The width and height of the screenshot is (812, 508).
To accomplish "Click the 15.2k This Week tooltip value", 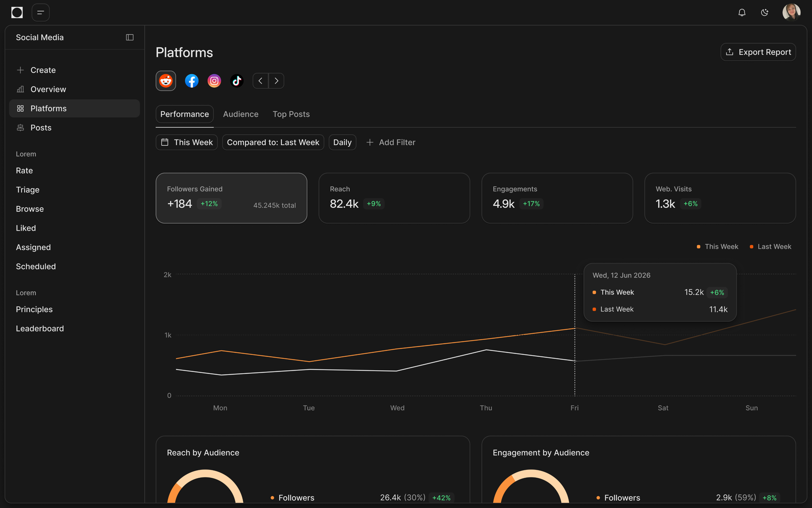I will [694, 292].
